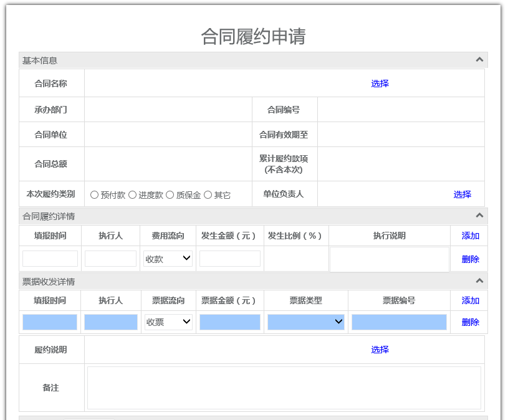Click into the 备注 text area
This screenshot has width=508, height=420.
click(284, 388)
